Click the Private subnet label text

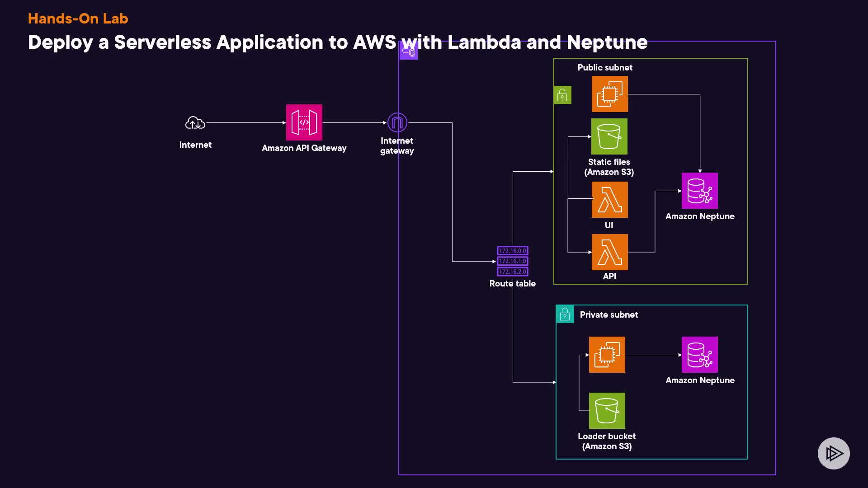tap(609, 314)
